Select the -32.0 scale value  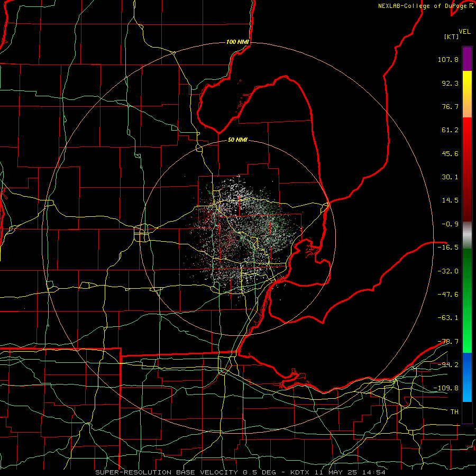(448, 271)
